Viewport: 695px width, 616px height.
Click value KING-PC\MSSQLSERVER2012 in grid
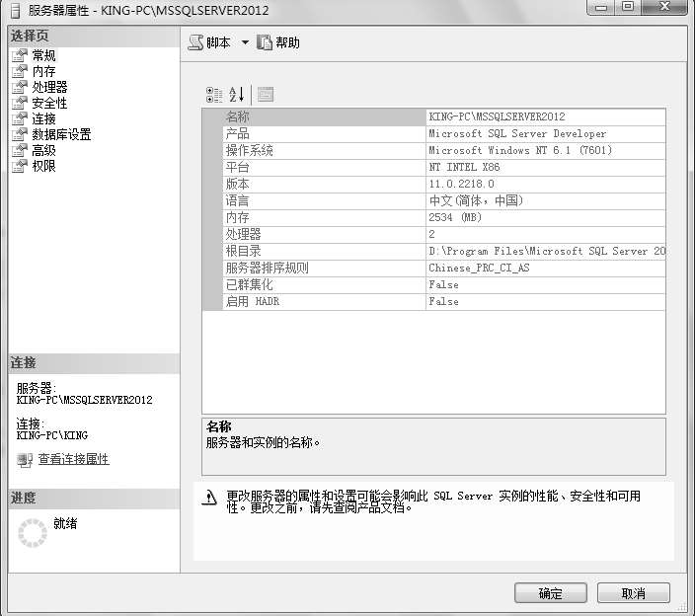click(497, 117)
